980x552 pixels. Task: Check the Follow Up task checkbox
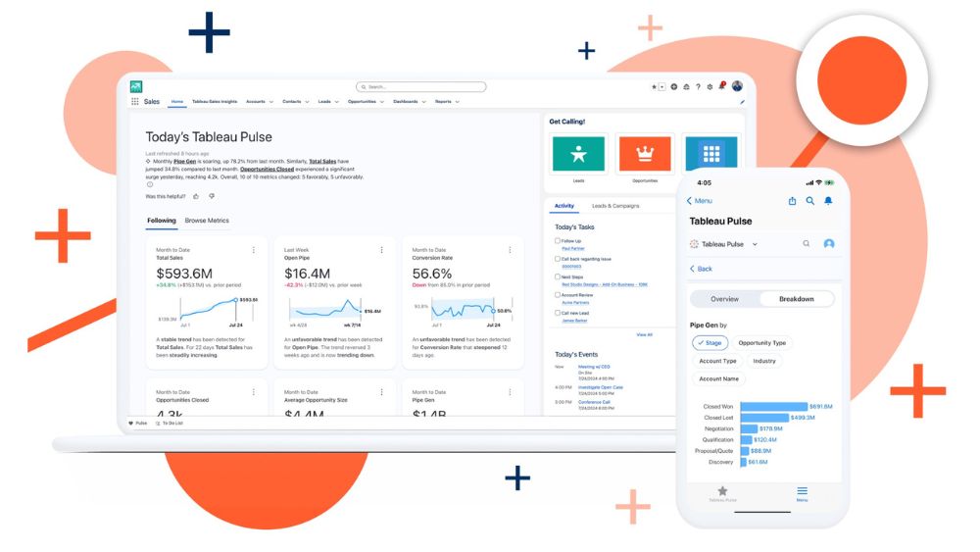tap(558, 240)
